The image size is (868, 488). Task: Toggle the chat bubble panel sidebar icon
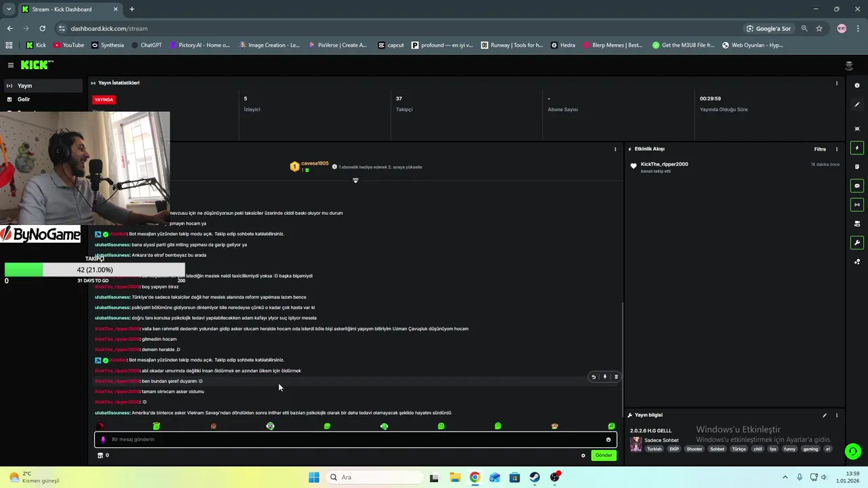click(857, 186)
